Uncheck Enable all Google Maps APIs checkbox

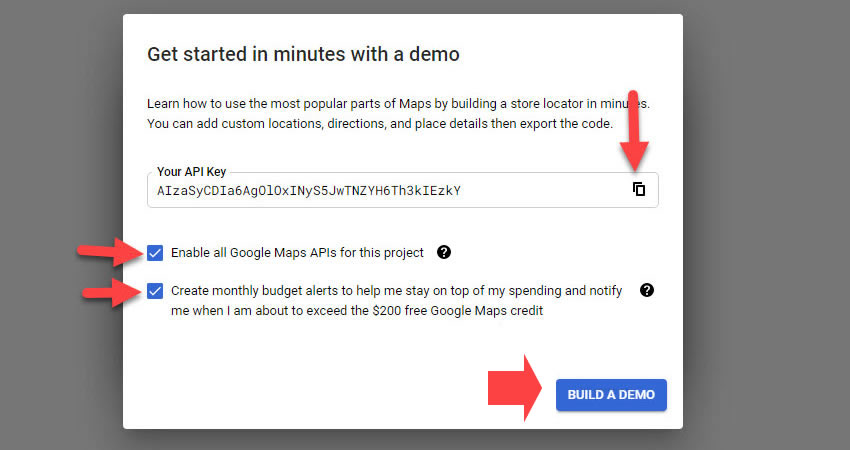(155, 252)
